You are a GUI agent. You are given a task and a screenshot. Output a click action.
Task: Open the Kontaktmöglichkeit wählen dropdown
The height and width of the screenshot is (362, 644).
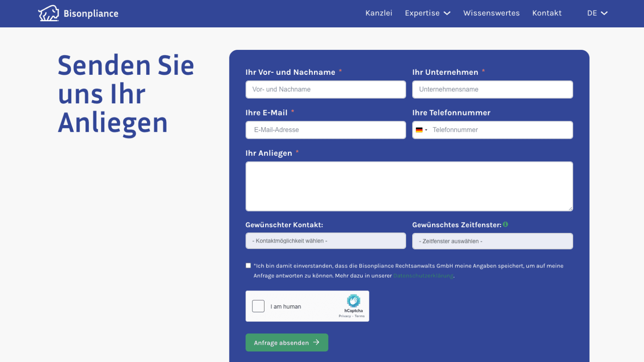point(326,241)
